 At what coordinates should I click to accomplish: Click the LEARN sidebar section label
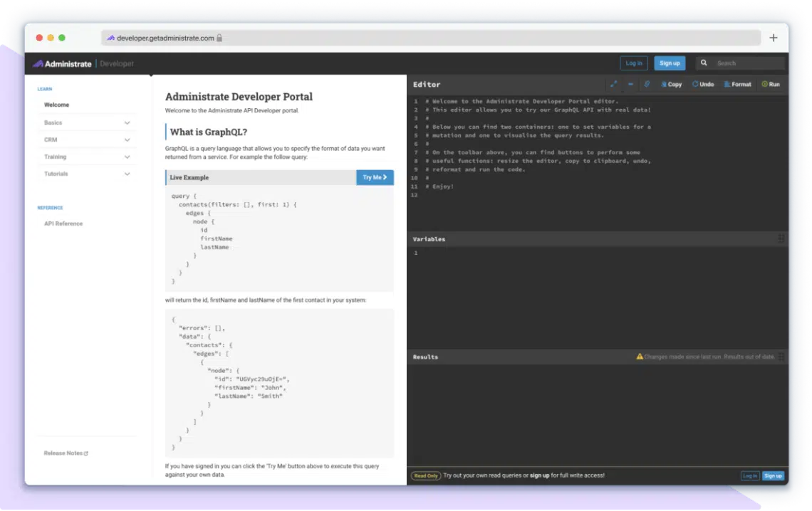tap(45, 89)
